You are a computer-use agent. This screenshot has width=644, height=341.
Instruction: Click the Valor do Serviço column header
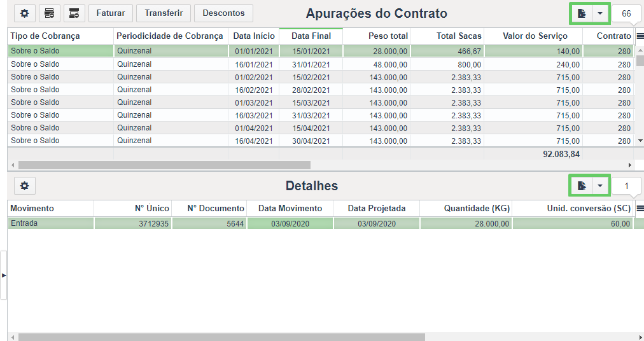point(535,36)
